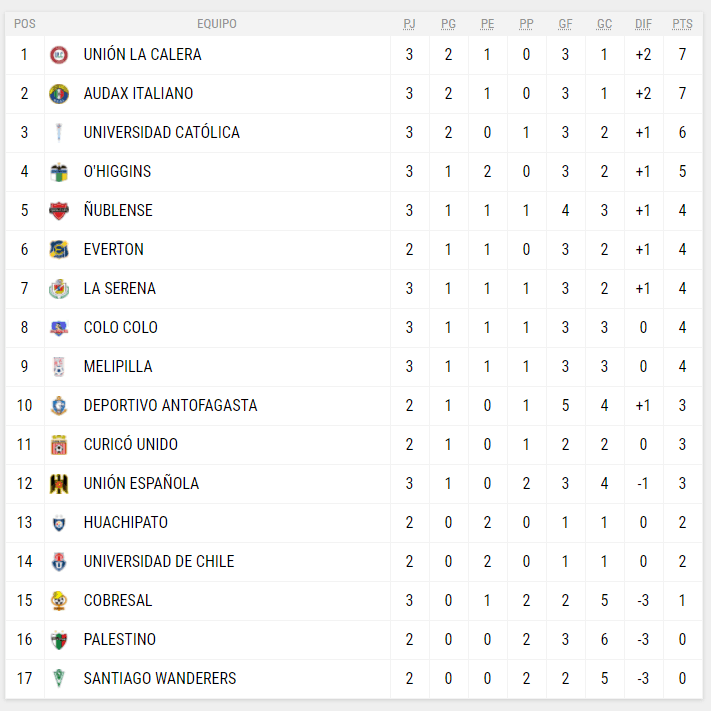
Task: Click the Palestino team badge
Action: (x=59, y=640)
